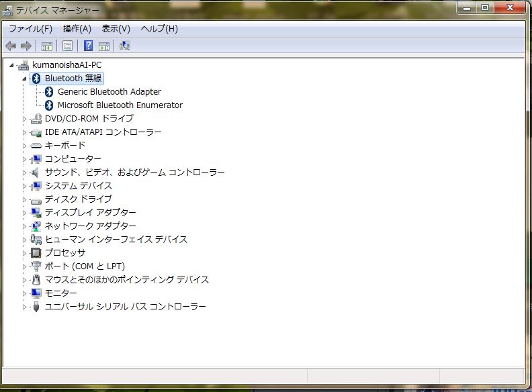Click the speaker icon for サウンド、ビデオ
This screenshot has width=532, height=392.
pyautogui.click(x=36, y=173)
